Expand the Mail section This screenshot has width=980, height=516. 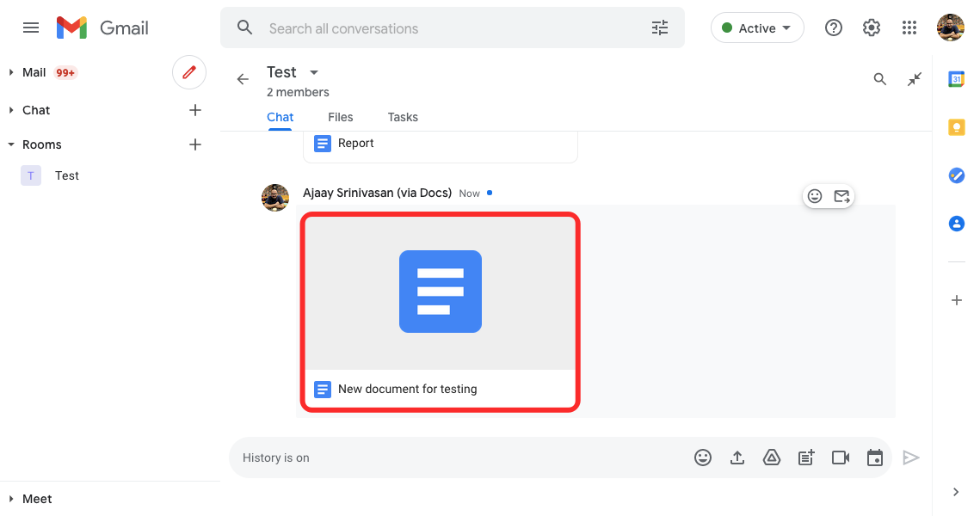11,72
